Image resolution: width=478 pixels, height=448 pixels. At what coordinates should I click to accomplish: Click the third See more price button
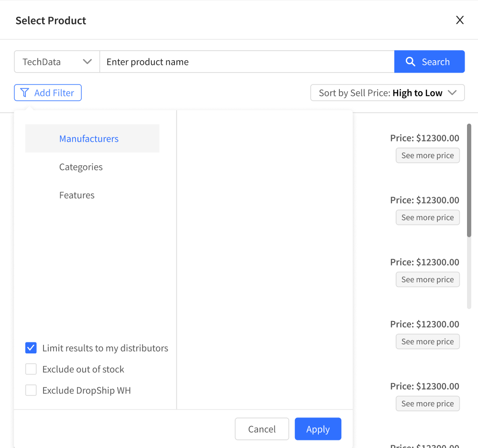(427, 279)
